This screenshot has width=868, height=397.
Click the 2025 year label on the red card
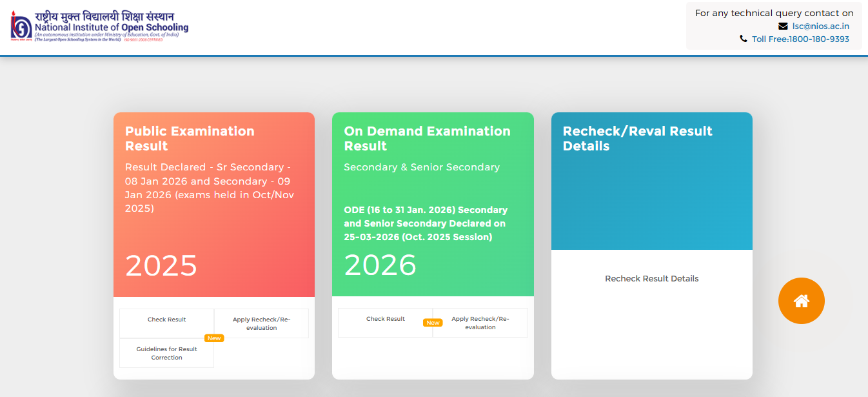coord(161,265)
